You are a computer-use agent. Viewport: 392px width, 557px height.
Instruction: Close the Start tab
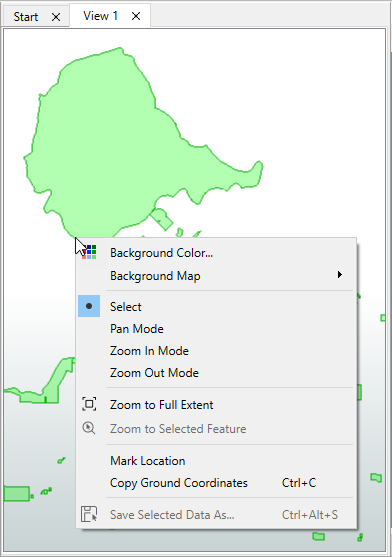pos(56,17)
